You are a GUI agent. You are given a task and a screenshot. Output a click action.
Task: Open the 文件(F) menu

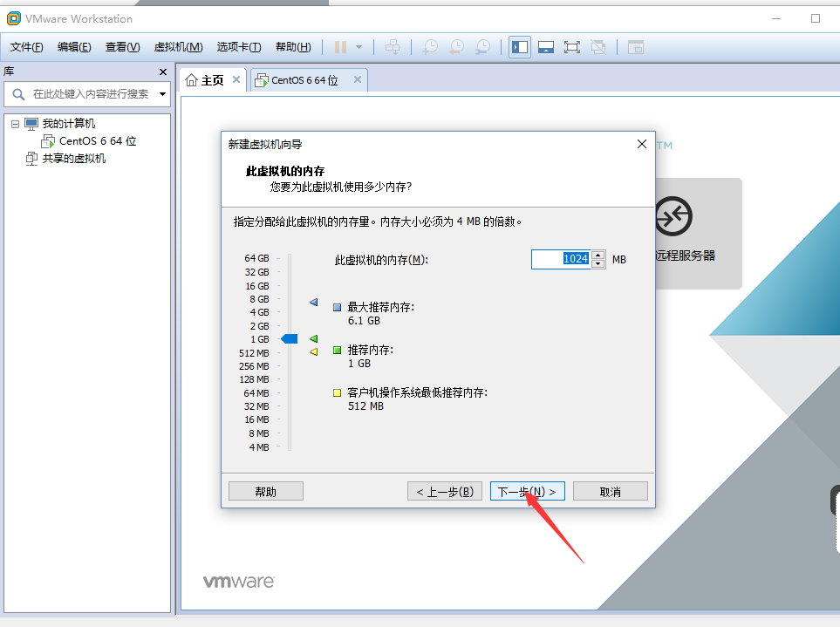[27, 47]
